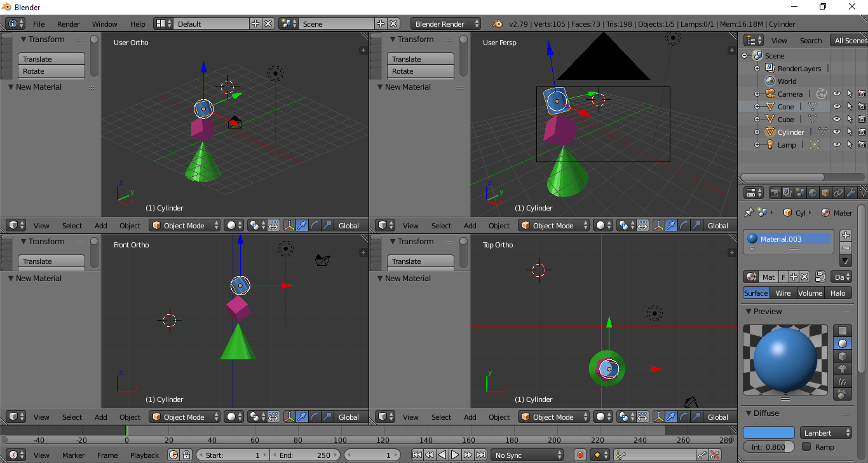868x463 pixels.
Task: Click the End frame field in the timeline
Action: coord(305,455)
